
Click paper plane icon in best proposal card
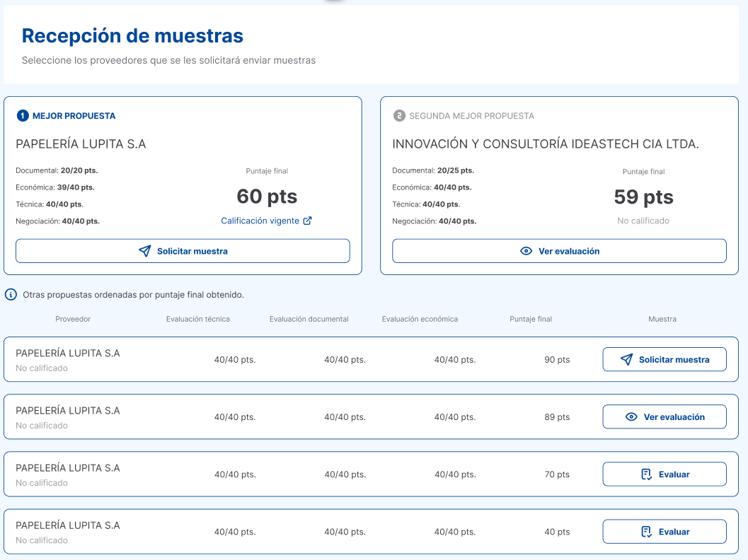pyautogui.click(x=145, y=251)
